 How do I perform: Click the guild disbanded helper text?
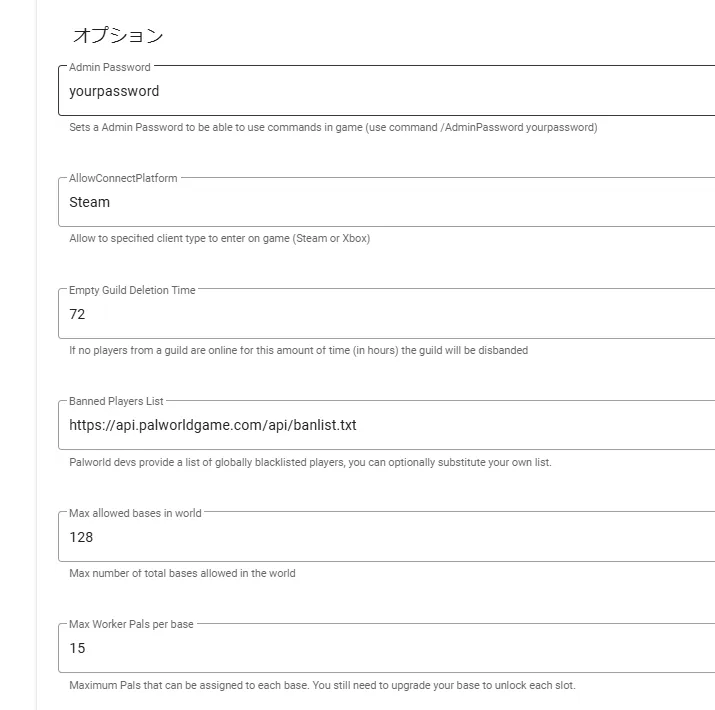(x=298, y=350)
